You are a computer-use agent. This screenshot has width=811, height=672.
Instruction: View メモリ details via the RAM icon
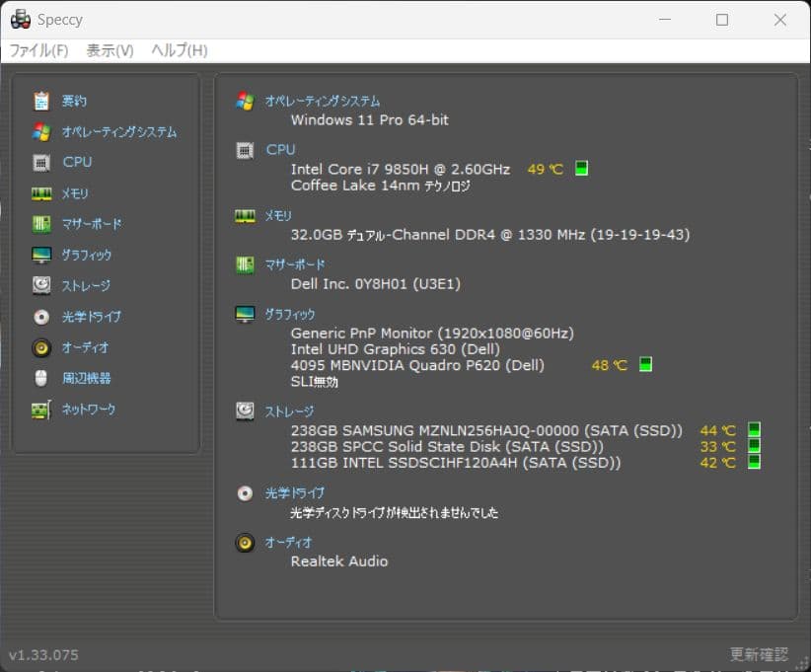(40, 193)
